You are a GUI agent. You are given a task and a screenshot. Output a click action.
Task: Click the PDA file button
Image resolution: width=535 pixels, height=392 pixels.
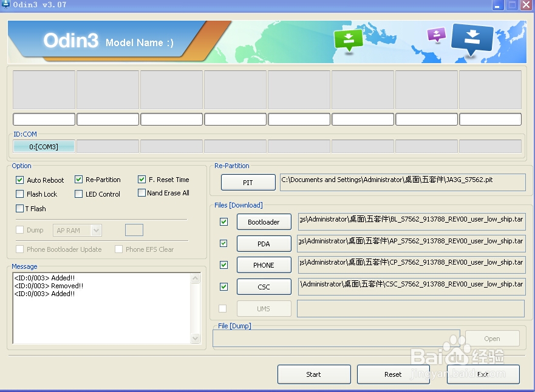(264, 244)
